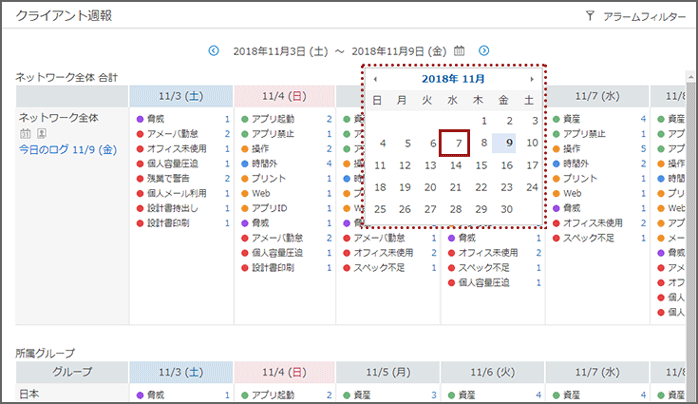The width and height of the screenshot is (698, 404).
Task: Click 個人メール利用 entry on 11/3
Action: [x=176, y=193]
